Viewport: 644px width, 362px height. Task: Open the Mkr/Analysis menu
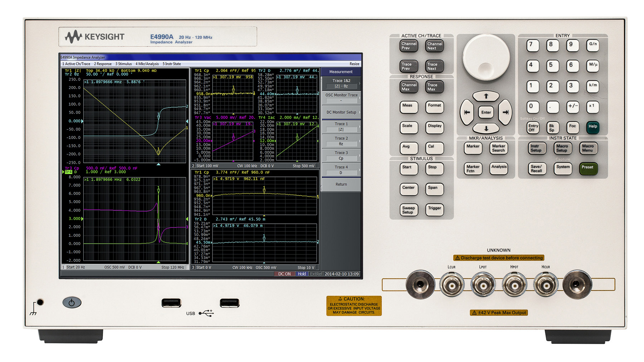(147, 64)
